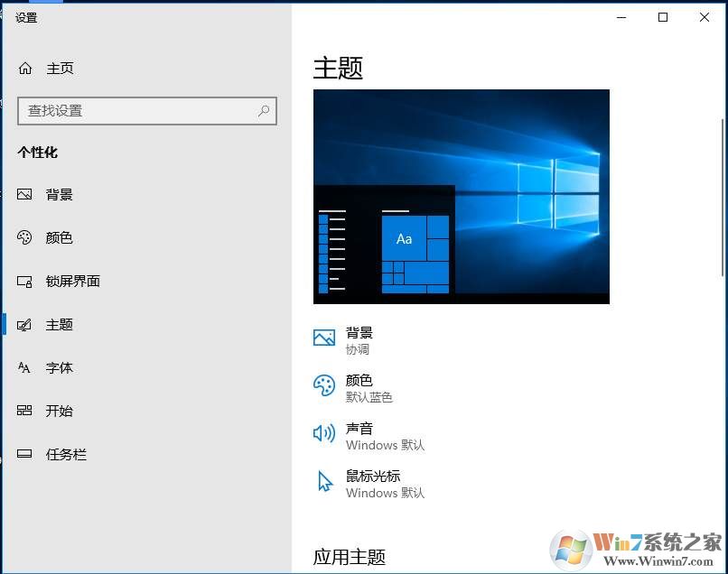Close the 设置 window
This screenshot has height=574, width=728.
click(705, 18)
